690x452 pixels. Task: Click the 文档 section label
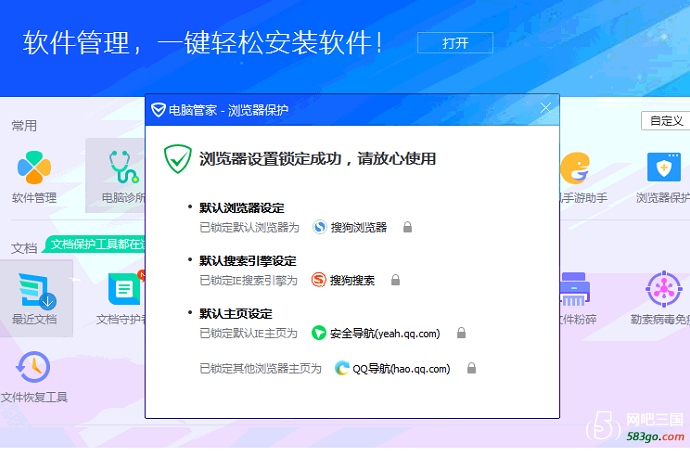(24, 248)
